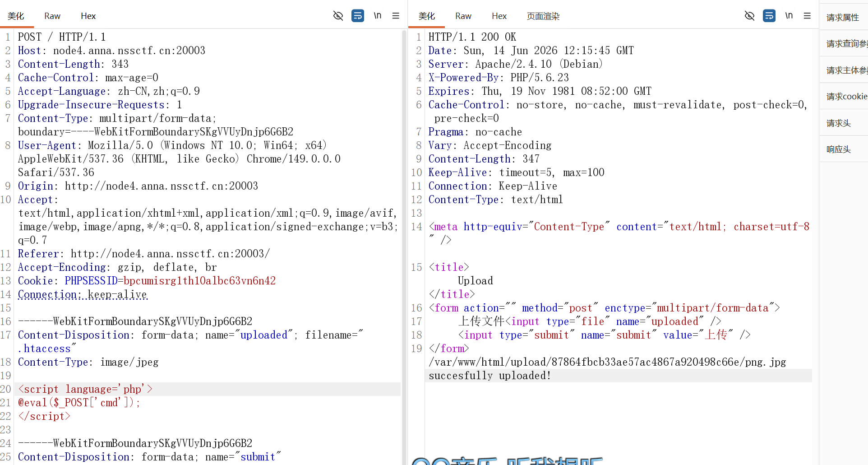Image resolution: width=868 pixels, height=465 pixels.
Task: Switch response view to Raw tab
Action: (x=463, y=16)
